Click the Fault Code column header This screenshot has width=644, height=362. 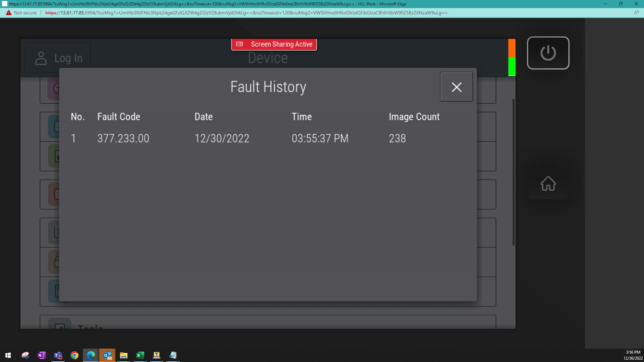119,117
